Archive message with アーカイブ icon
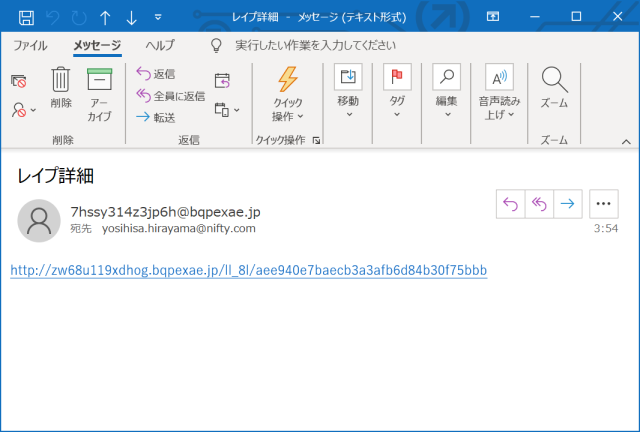Screen dimensions: 640x432 (99, 95)
